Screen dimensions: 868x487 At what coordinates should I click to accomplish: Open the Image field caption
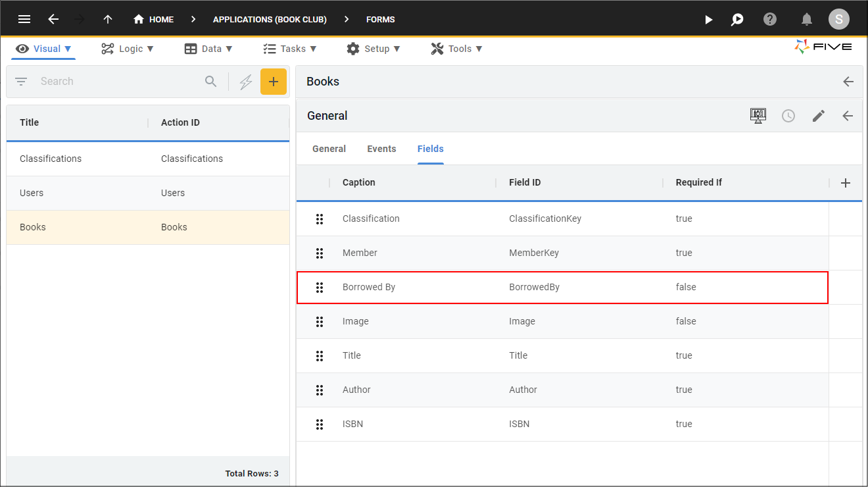tap(356, 321)
